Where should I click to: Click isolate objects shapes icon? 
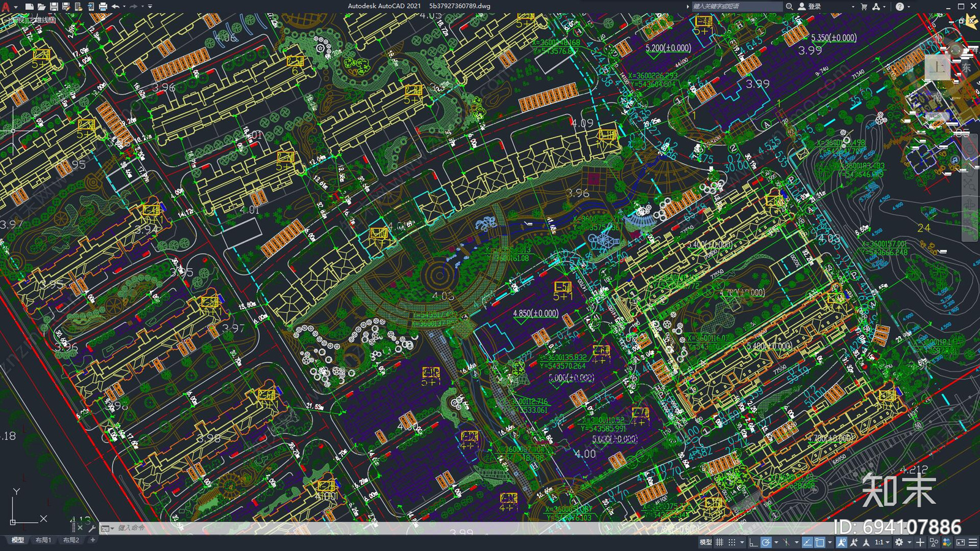point(934,542)
